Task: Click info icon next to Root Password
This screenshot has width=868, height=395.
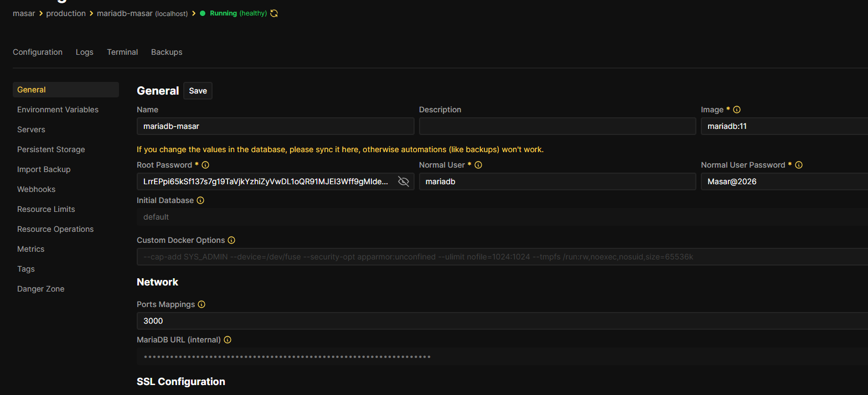Action: click(205, 165)
